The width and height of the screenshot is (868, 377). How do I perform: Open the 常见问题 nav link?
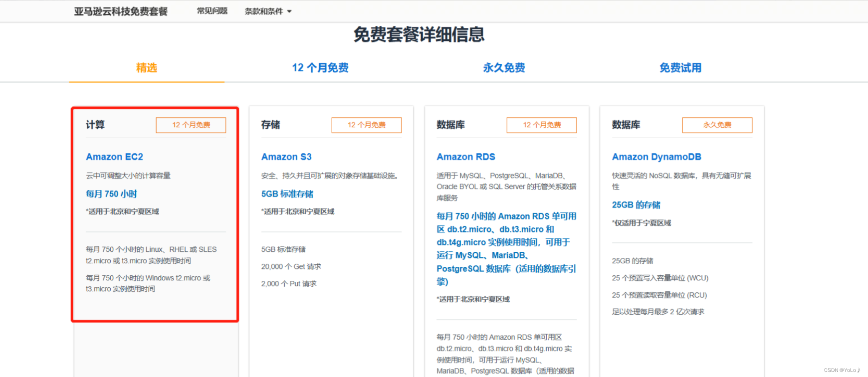click(x=212, y=11)
